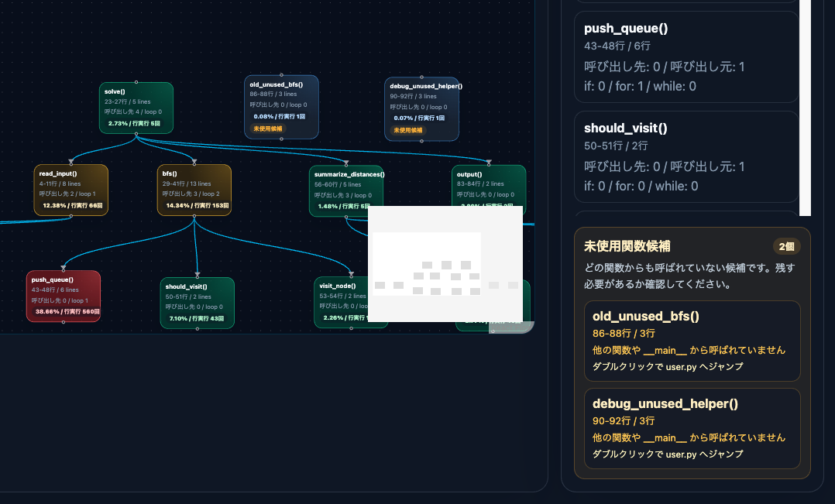Select the solve() node in the graph
835x504 pixels.
[136, 108]
